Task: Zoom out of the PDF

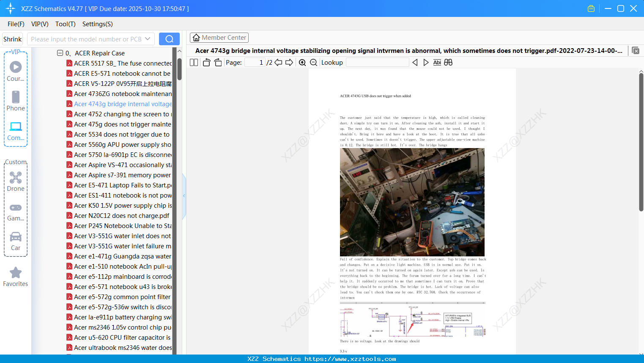Action: tap(314, 63)
